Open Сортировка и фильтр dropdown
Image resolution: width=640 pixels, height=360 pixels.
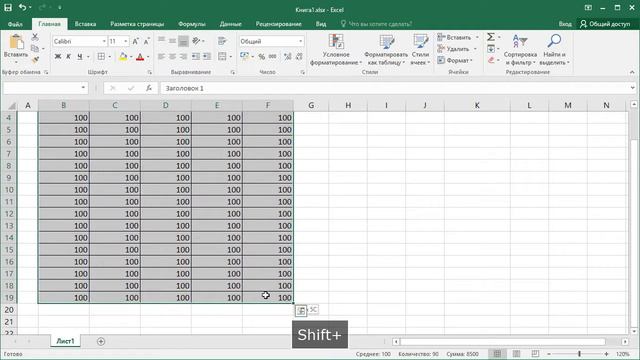click(520, 50)
